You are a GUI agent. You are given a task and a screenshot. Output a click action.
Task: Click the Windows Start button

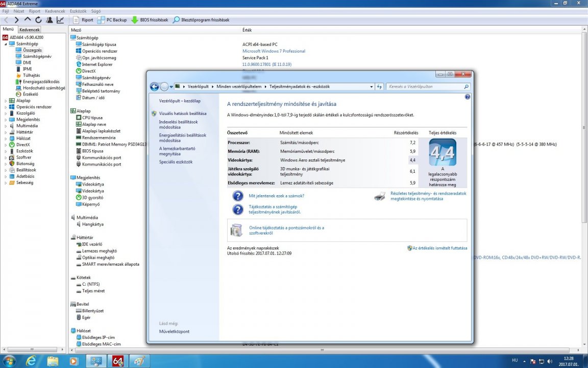[x=9, y=361]
